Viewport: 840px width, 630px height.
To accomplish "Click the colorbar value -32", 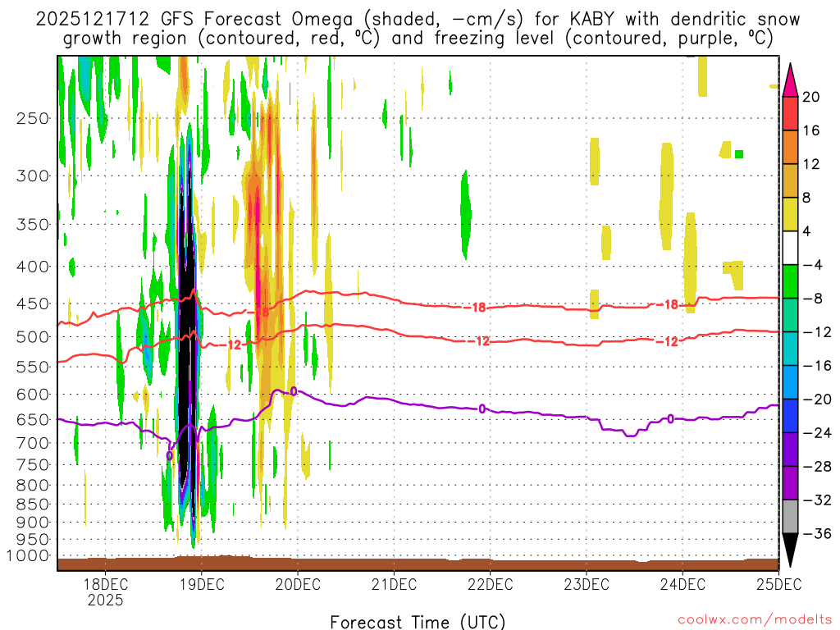I will (817, 500).
